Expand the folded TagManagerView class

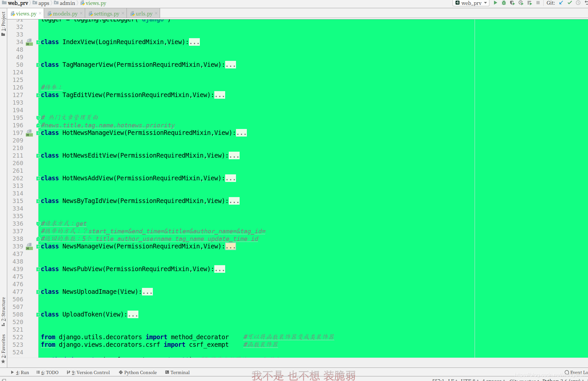[38, 65]
